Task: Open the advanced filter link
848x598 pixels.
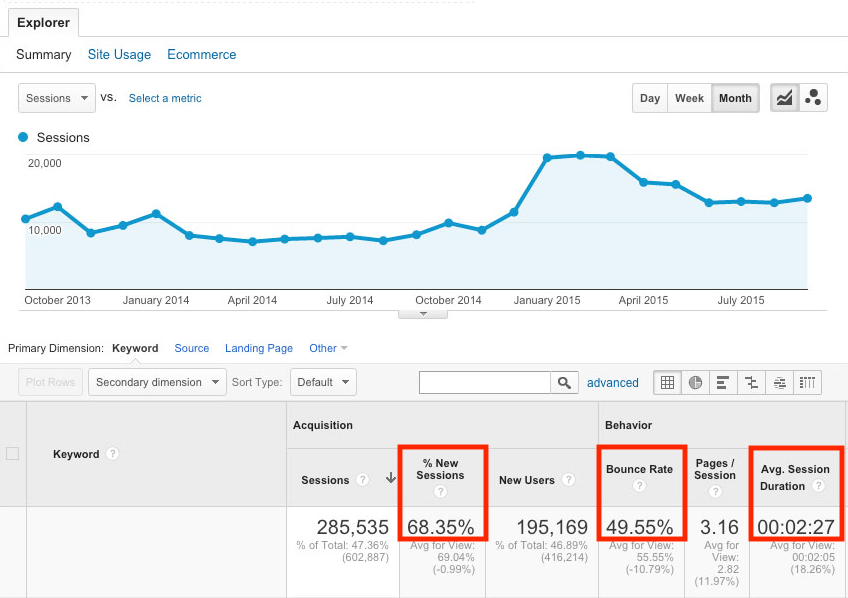Action: (613, 383)
